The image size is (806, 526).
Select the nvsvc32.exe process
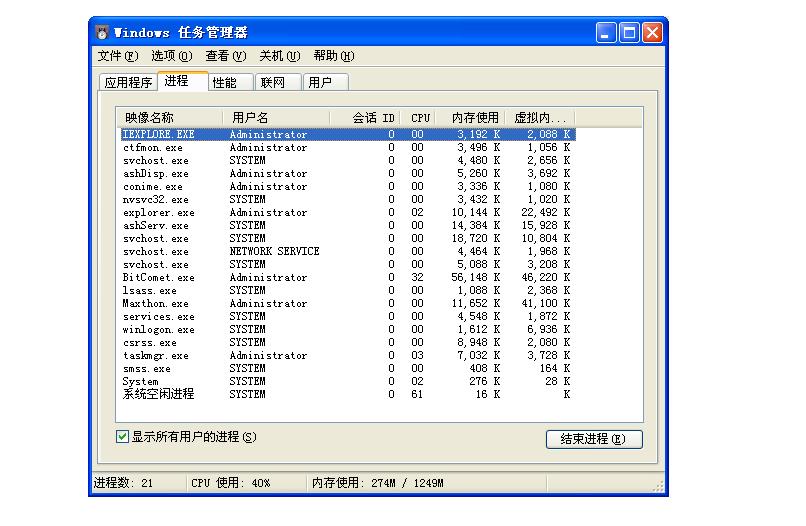click(x=348, y=199)
